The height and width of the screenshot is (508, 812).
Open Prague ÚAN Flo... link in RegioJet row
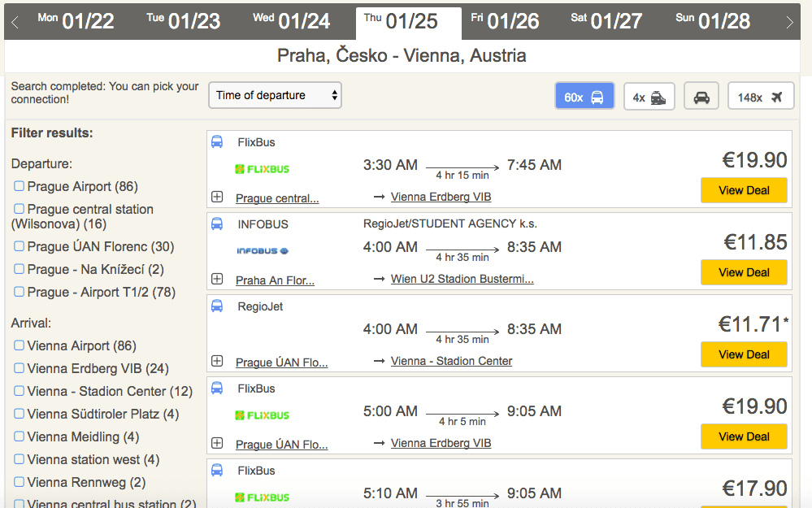tap(282, 363)
